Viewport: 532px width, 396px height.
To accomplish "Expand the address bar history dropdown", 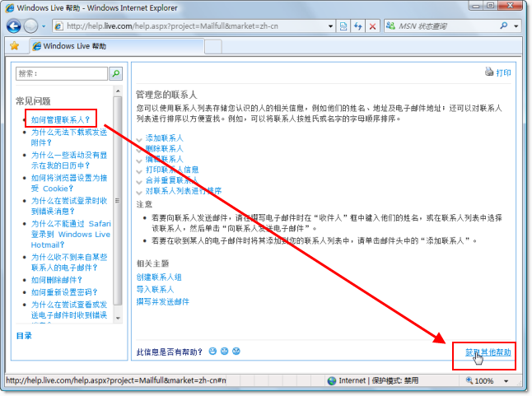I will tap(330, 26).
